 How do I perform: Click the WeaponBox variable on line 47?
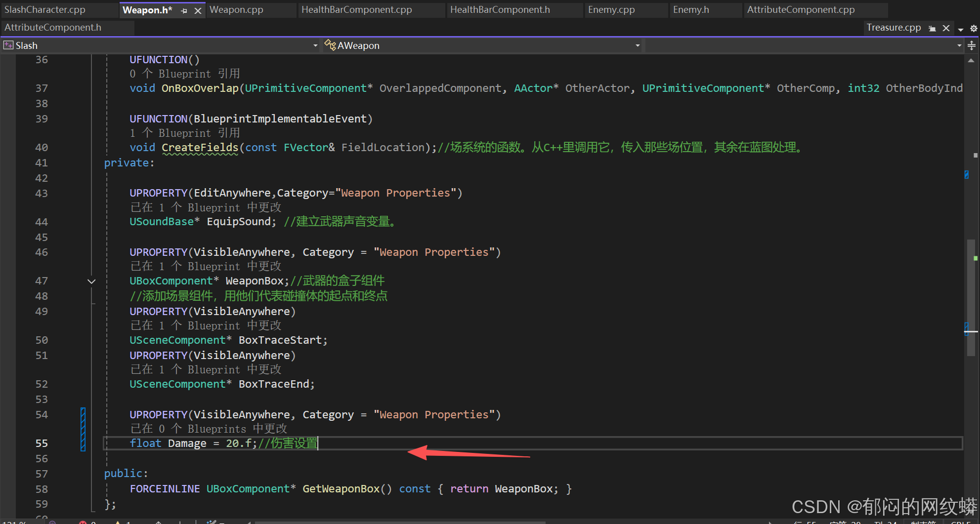(255, 281)
